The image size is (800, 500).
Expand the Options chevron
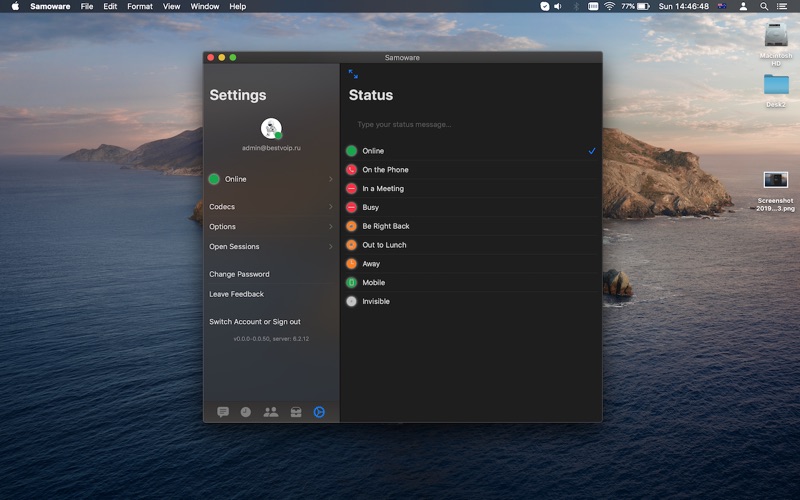331,227
